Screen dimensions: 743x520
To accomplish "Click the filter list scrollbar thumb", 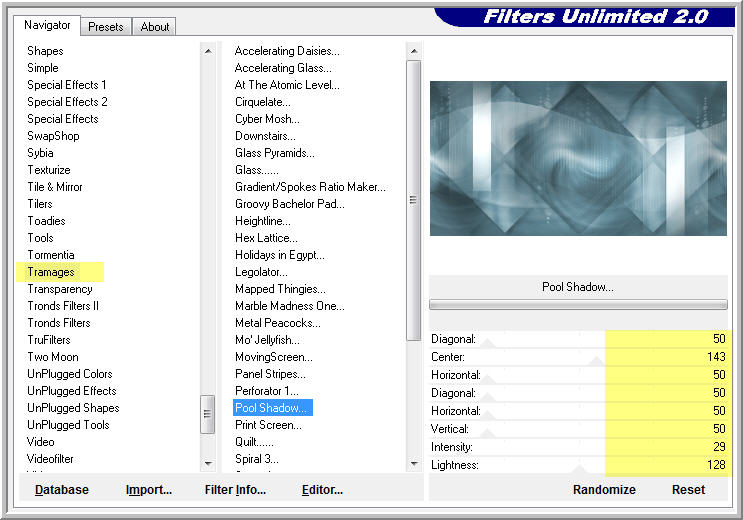I will (414, 201).
